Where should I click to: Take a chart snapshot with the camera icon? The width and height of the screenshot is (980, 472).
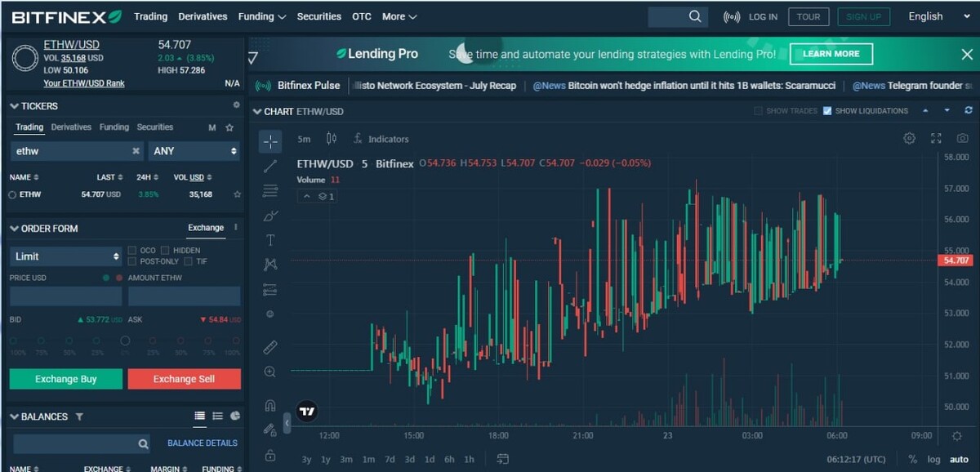pyautogui.click(x=962, y=139)
